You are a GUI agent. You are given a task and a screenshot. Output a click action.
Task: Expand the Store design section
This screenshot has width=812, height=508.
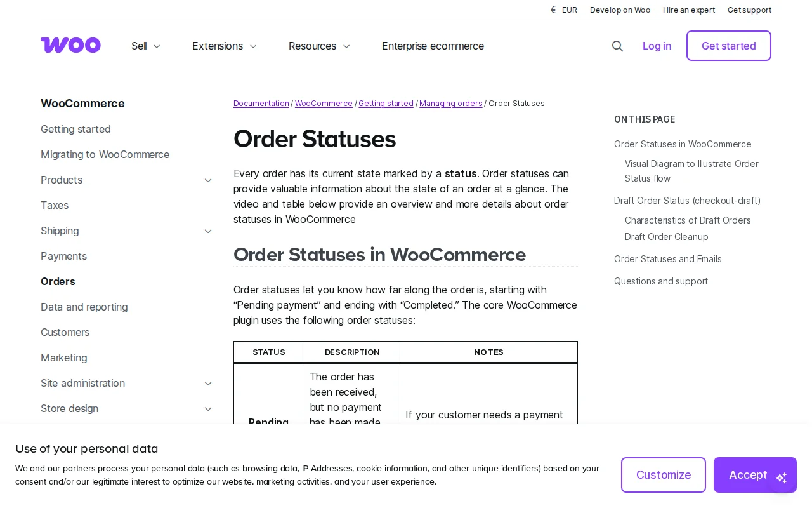(208, 409)
